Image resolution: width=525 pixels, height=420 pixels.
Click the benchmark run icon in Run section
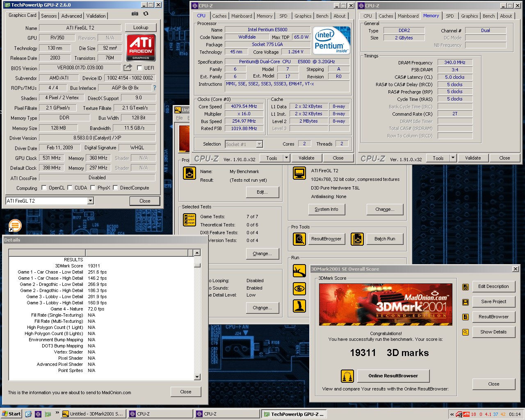point(299,271)
